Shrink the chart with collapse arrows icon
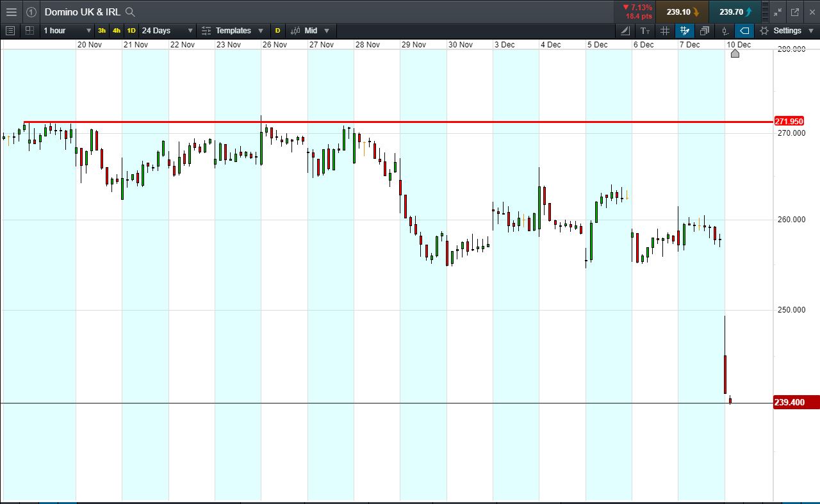This screenshot has height=504, width=820. 778,12
